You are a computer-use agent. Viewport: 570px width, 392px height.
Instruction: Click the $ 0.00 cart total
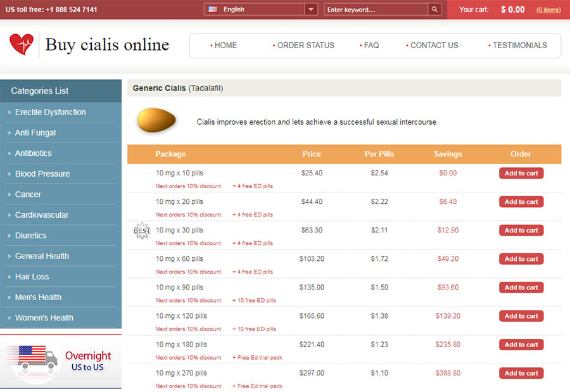pos(512,10)
